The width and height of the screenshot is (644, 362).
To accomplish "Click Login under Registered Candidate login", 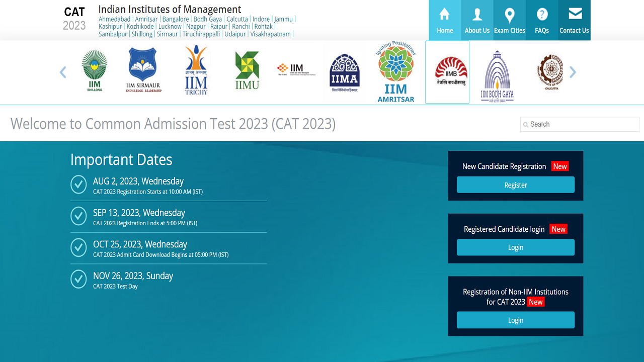I will [515, 247].
